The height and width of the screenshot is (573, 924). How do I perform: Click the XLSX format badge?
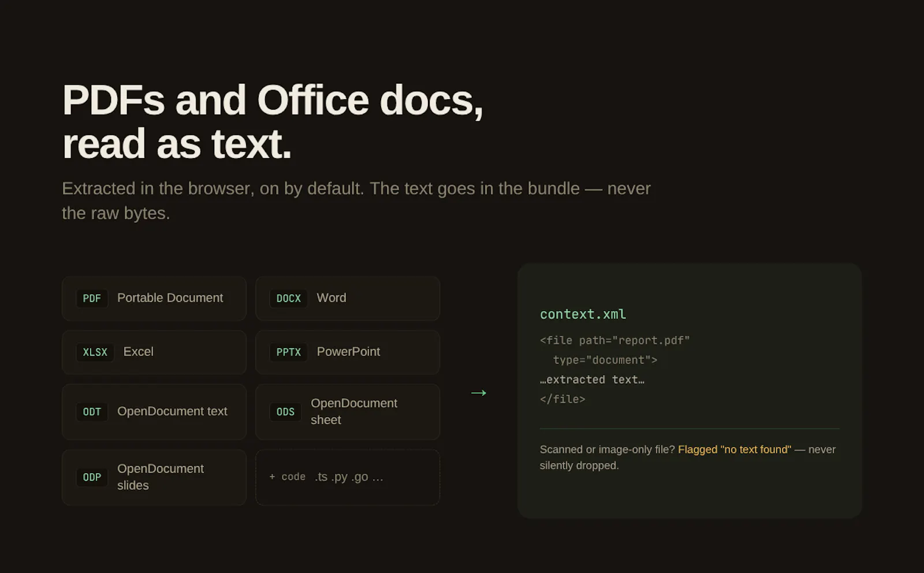pyautogui.click(x=95, y=352)
